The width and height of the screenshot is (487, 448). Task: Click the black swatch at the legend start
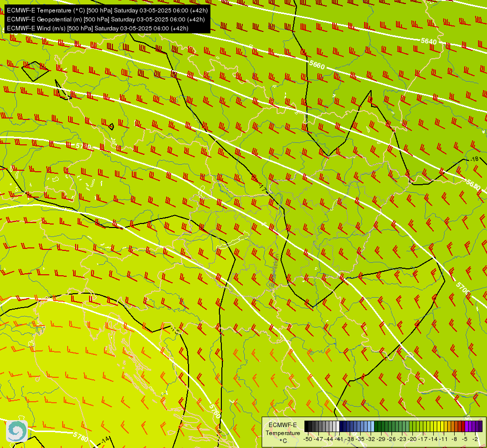pyautogui.click(x=306, y=426)
